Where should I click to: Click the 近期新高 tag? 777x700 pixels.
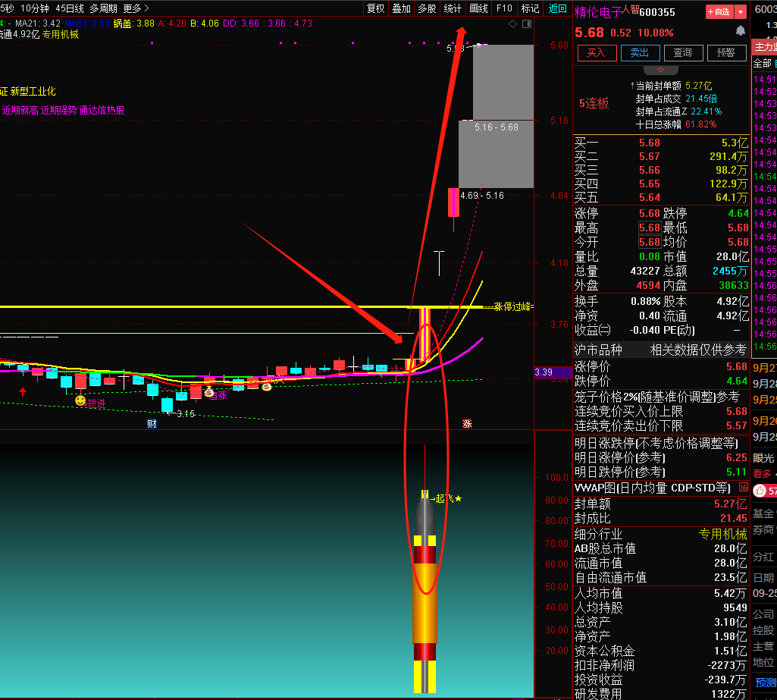20,110
